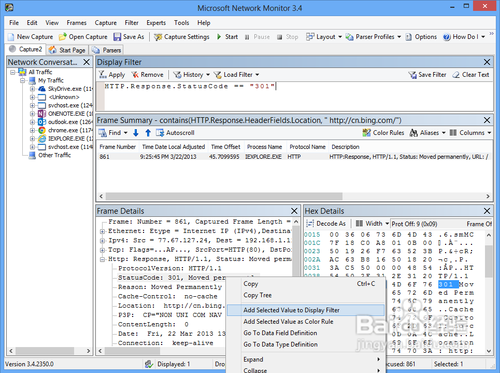Image resolution: width=500 pixels, height=373 pixels.
Task: Open the Parser Profiles dropdown
Action: pos(373,37)
